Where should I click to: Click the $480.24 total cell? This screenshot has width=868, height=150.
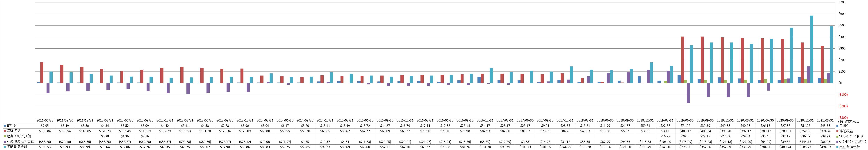pos(785,147)
